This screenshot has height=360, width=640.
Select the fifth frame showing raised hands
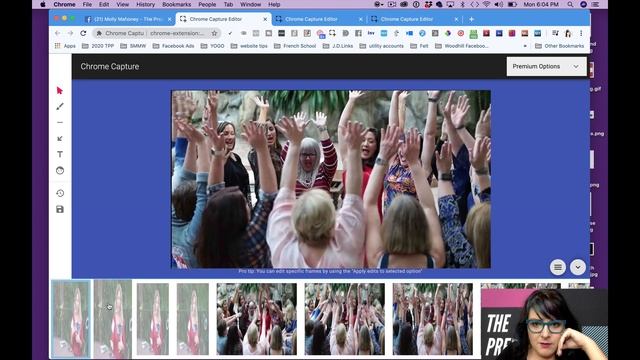pyautogui.click(x=257, y=319)
